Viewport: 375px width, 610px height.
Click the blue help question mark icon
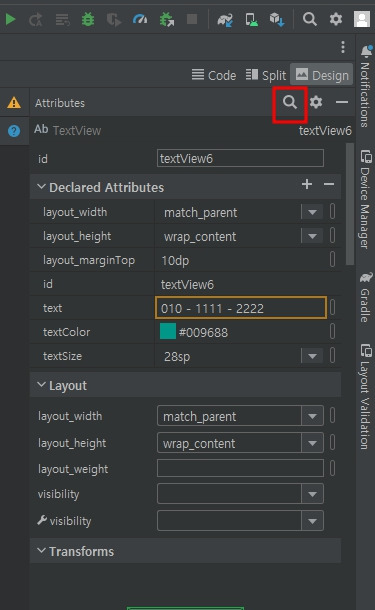[14, 131]
